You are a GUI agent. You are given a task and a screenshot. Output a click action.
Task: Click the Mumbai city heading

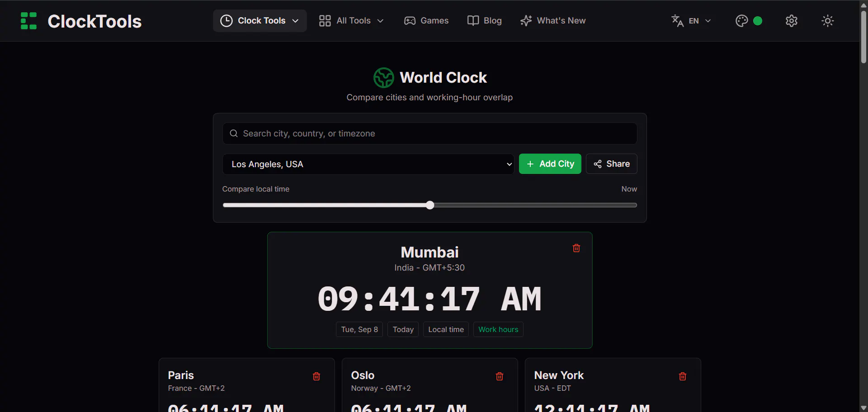429,252
